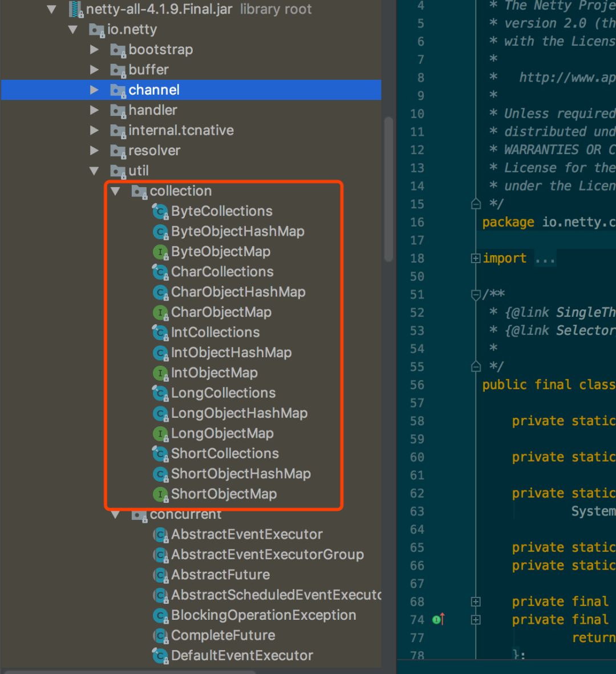Click the IntObjectHashMap class icon
Viewport: 616px width, 674px height.
pos(160,353)
